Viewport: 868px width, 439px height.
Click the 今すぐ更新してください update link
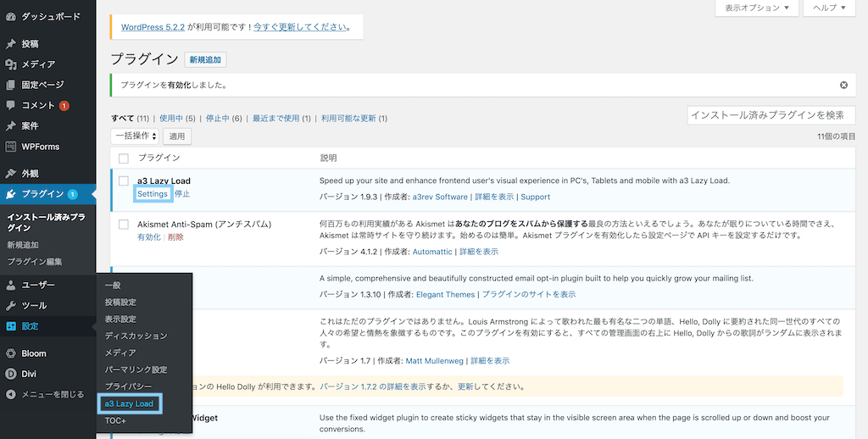click(x=300, y=26)
